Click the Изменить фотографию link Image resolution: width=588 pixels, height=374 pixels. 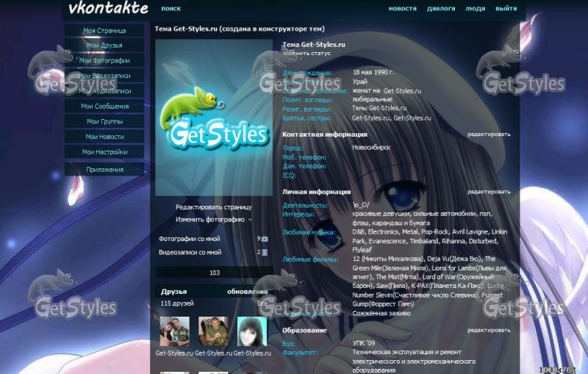click(210, 220)
